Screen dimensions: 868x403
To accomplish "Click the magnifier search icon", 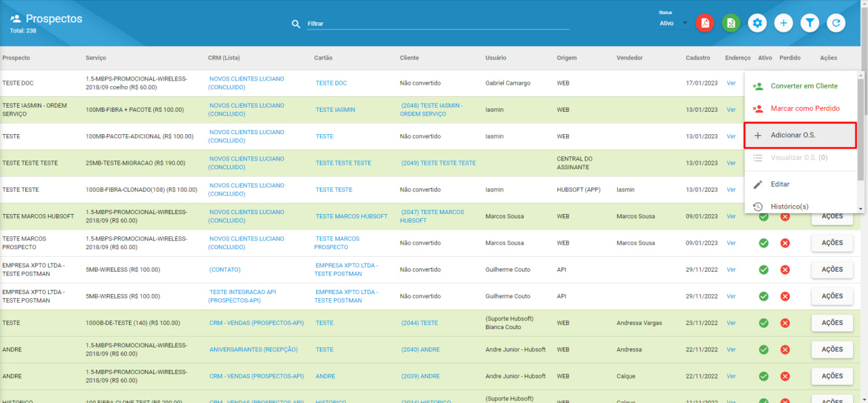I will (x=296, y=24).
